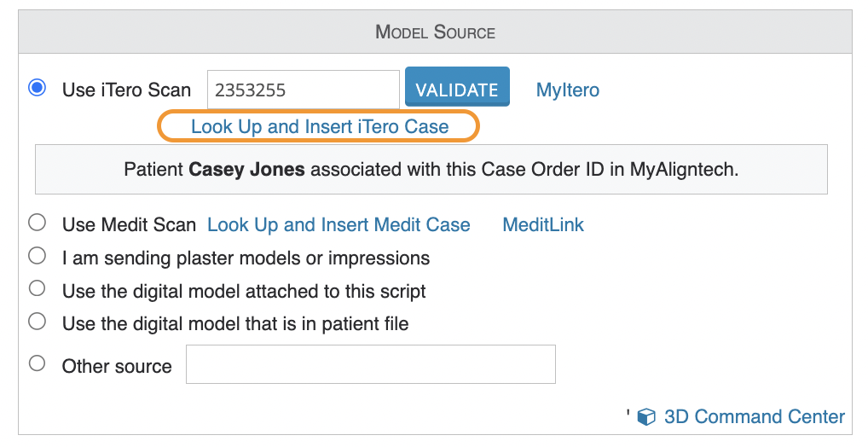The width and height of the screenshot is (868, 447).
Task: Click the 3D Command Center cube icon
Action: [646, 416]
